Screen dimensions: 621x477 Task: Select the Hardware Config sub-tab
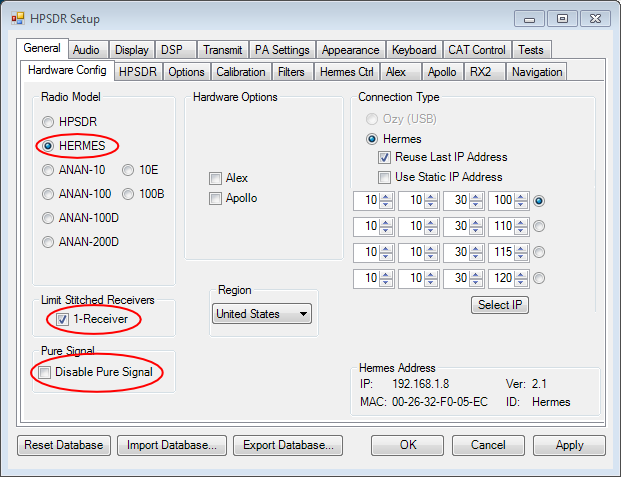[67, 71]
